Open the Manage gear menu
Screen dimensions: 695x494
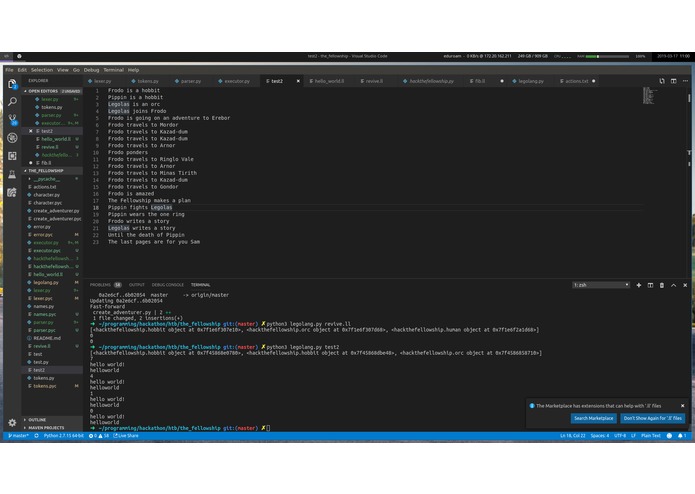pyautogui.click(x=12, y=423)
